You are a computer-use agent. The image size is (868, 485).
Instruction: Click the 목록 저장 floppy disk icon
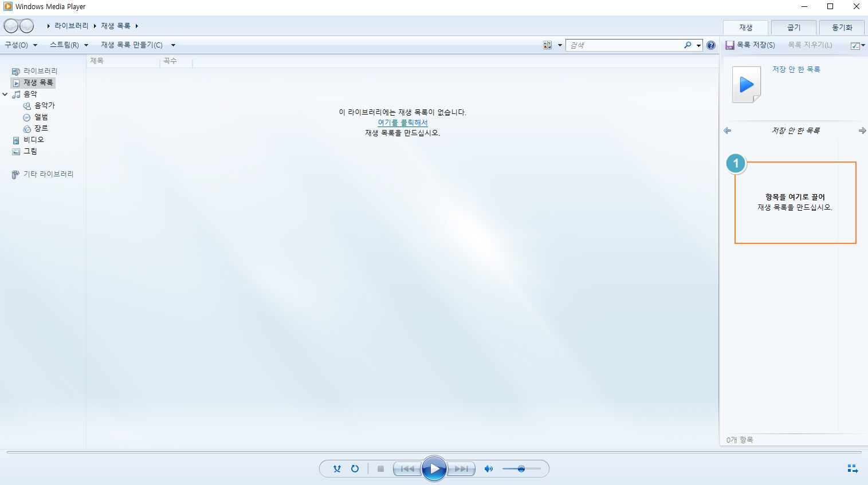pos(730,45)
